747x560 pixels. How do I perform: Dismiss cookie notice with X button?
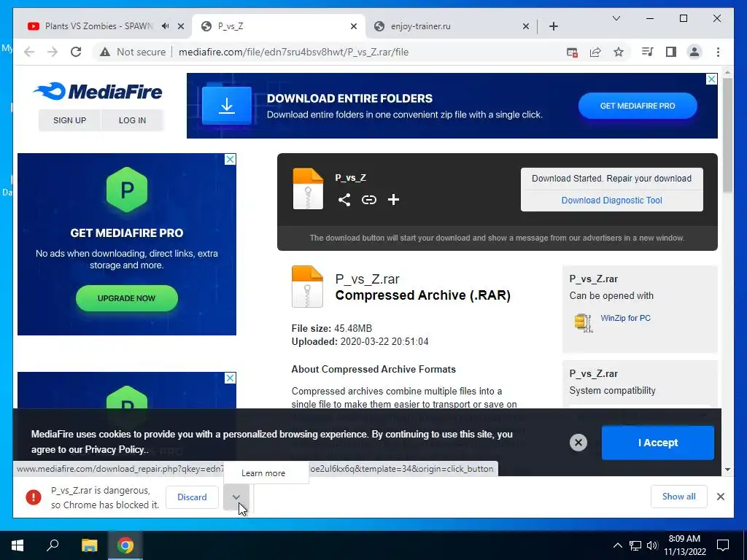click(x=578, y=443)
